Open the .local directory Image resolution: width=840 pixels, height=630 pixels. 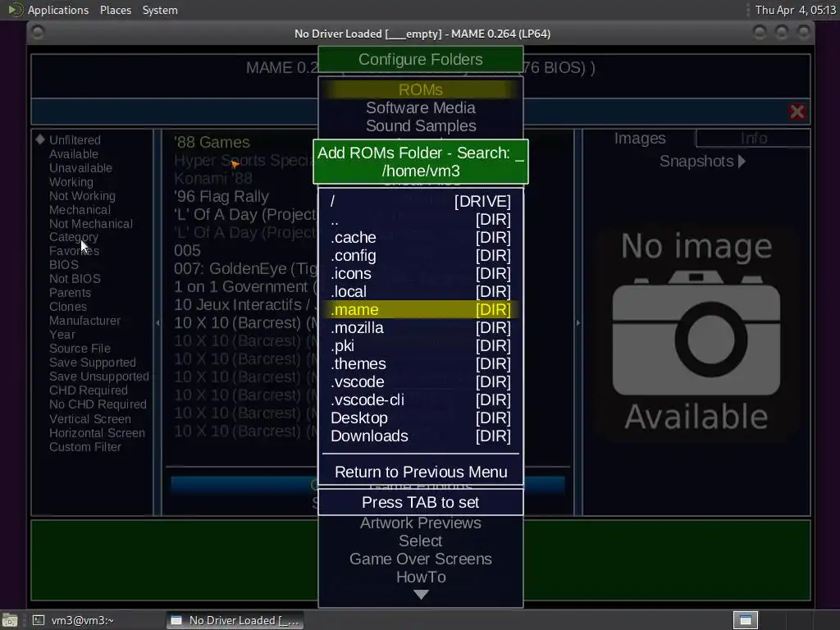coord(421,291)
